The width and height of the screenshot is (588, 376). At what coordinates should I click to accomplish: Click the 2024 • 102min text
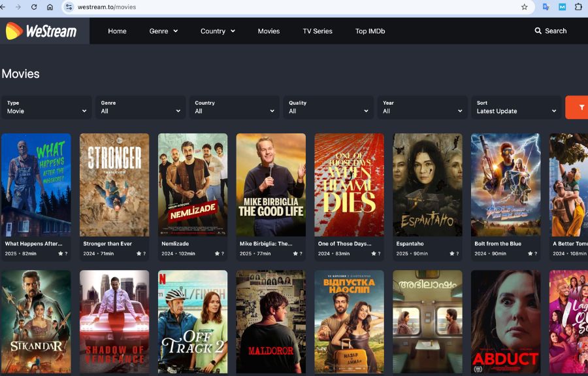click(x=178, y=254)
